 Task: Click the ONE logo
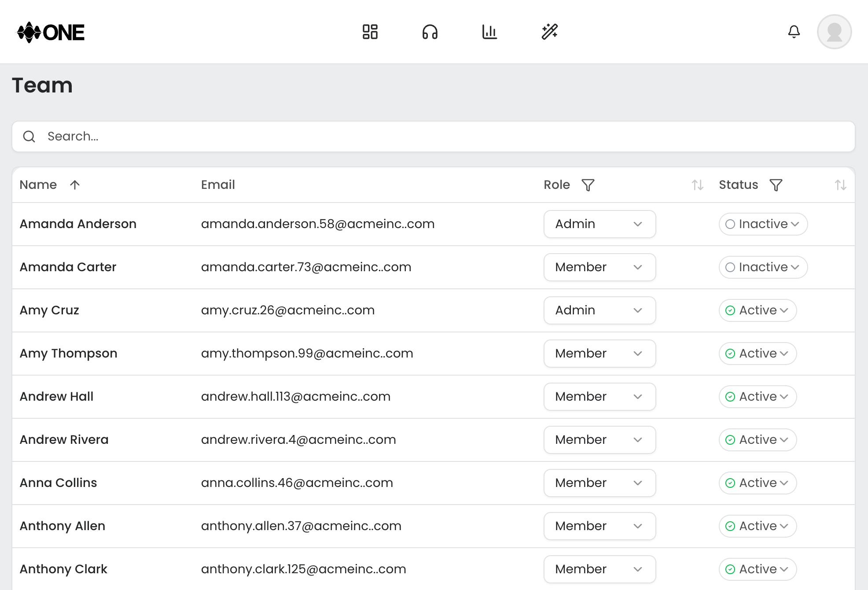point(51,32)
